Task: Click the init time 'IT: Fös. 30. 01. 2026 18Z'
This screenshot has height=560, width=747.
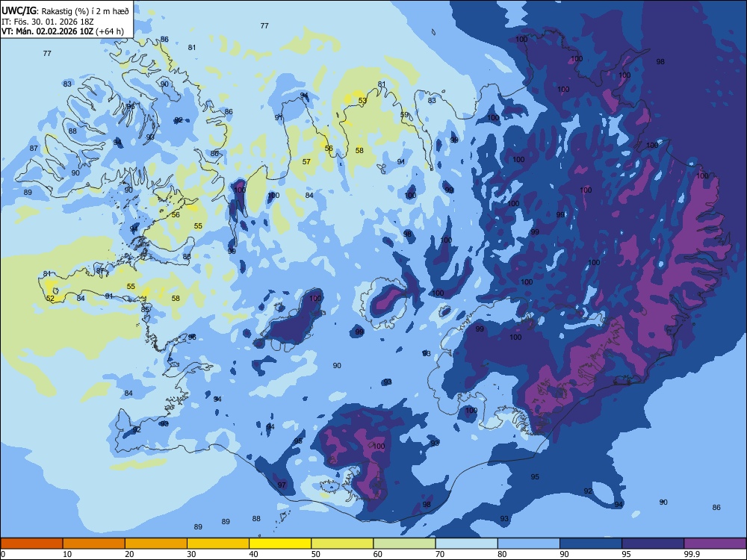Action: (x=48, y=22)
